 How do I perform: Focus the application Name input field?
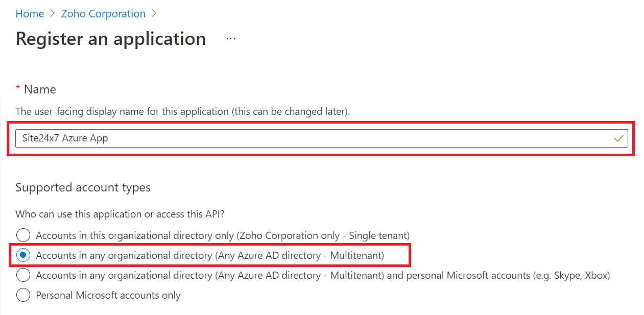click(x=306, y=138)
